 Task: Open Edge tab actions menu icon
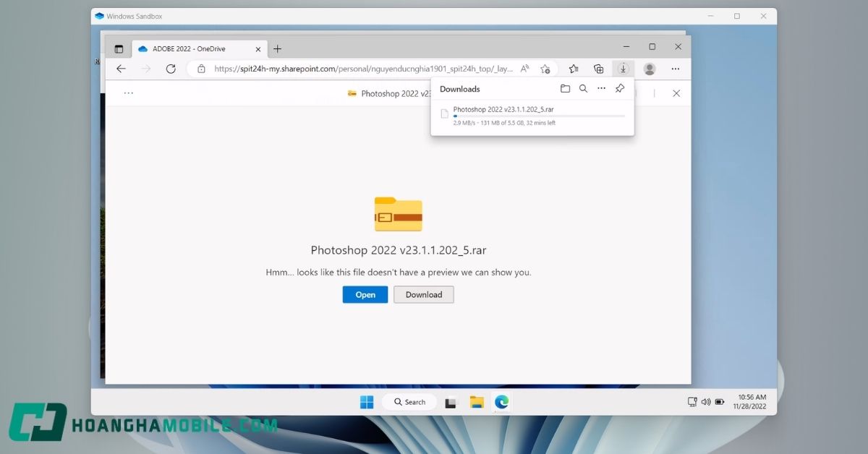[x=119, y=48]
